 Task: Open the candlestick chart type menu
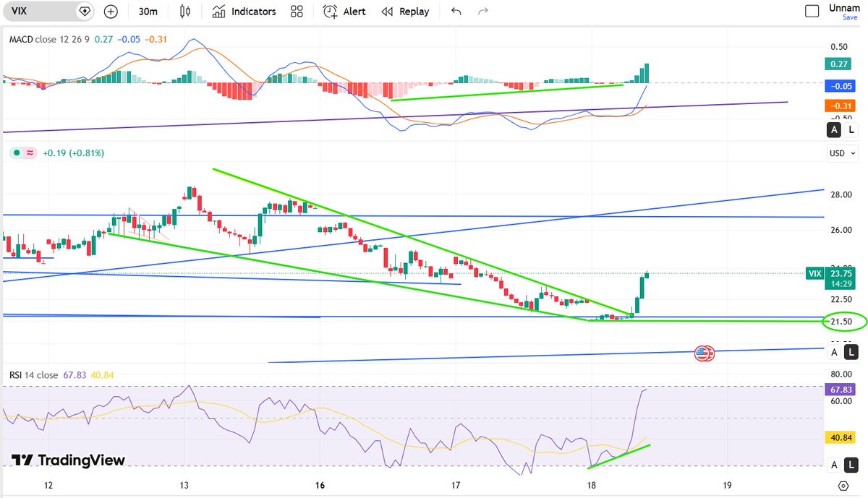[x=186, y=12]
